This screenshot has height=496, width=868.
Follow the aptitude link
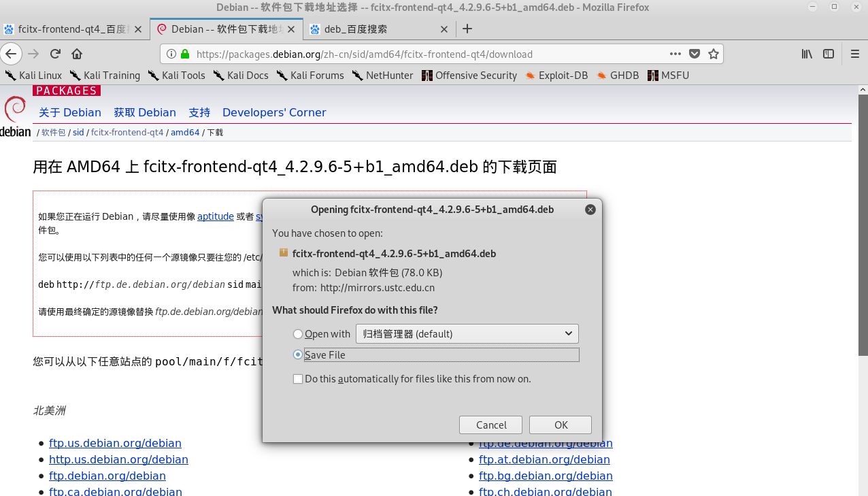[216, 216]
